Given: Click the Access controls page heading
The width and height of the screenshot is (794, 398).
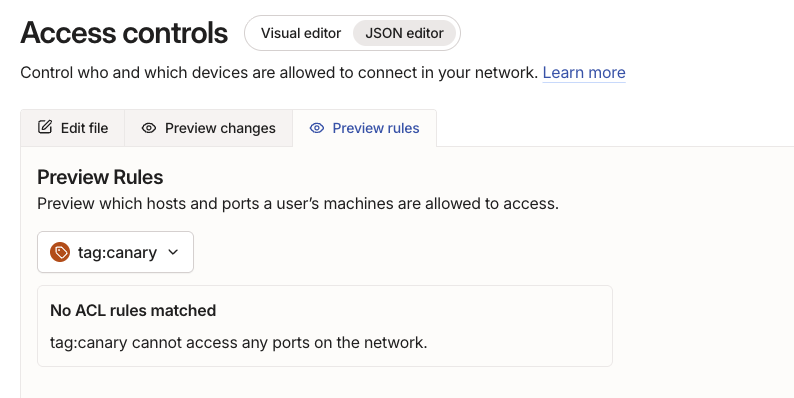Looking at the screenshot, I should pos(124,33).
